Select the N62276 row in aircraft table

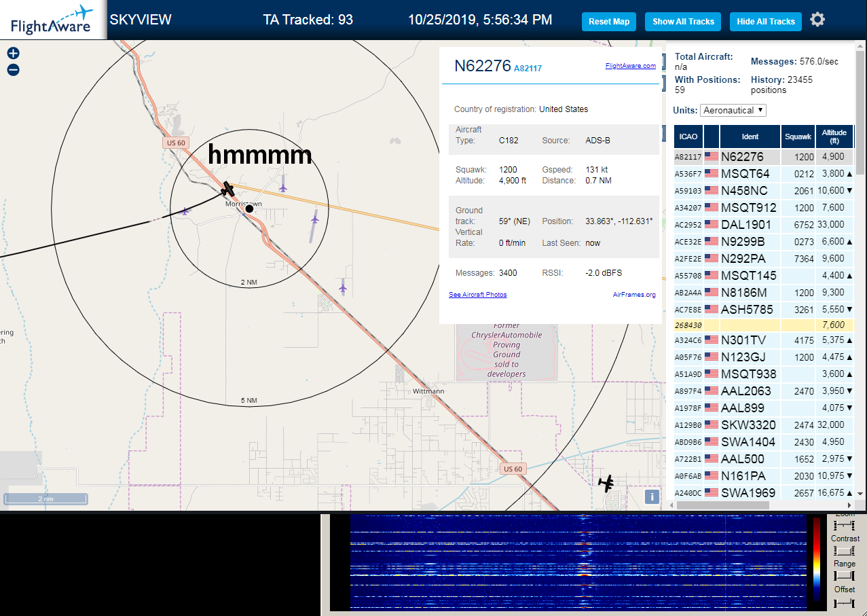coord(764,157)
